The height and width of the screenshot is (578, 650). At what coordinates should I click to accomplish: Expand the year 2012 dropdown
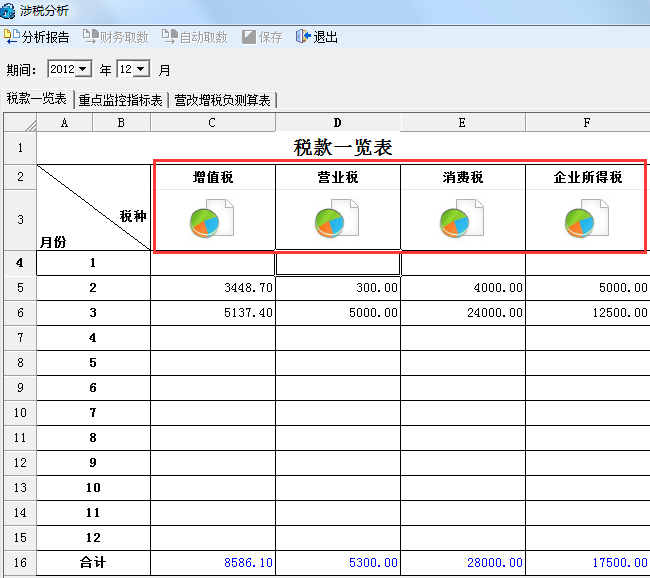(x=83, y=69)
